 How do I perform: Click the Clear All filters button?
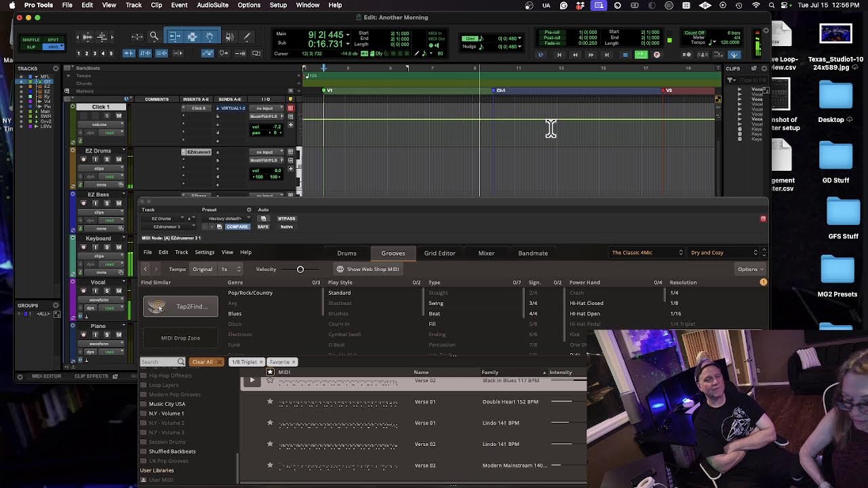coord(207,362)
